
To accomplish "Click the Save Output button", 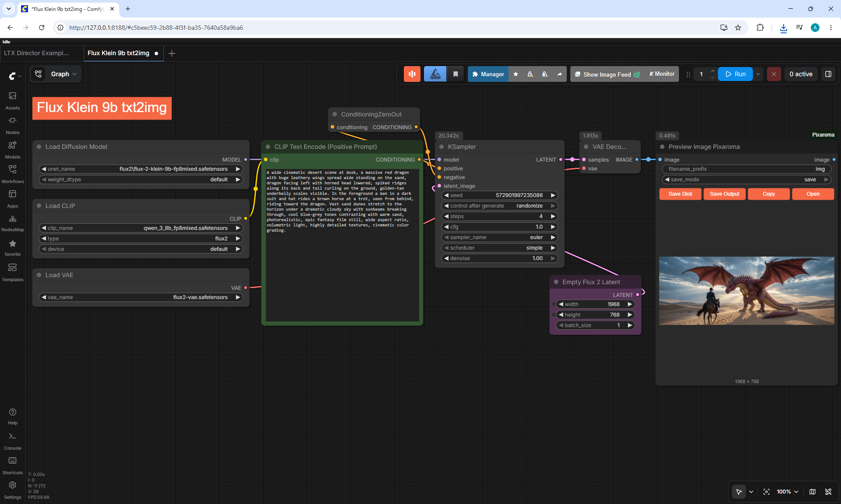I will pos(724,194).
